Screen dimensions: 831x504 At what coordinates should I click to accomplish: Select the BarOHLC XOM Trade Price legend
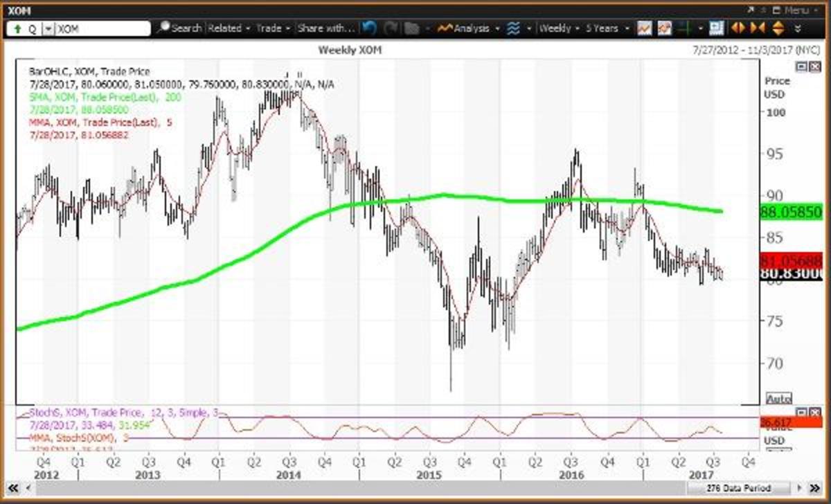(x=90, y=71)
